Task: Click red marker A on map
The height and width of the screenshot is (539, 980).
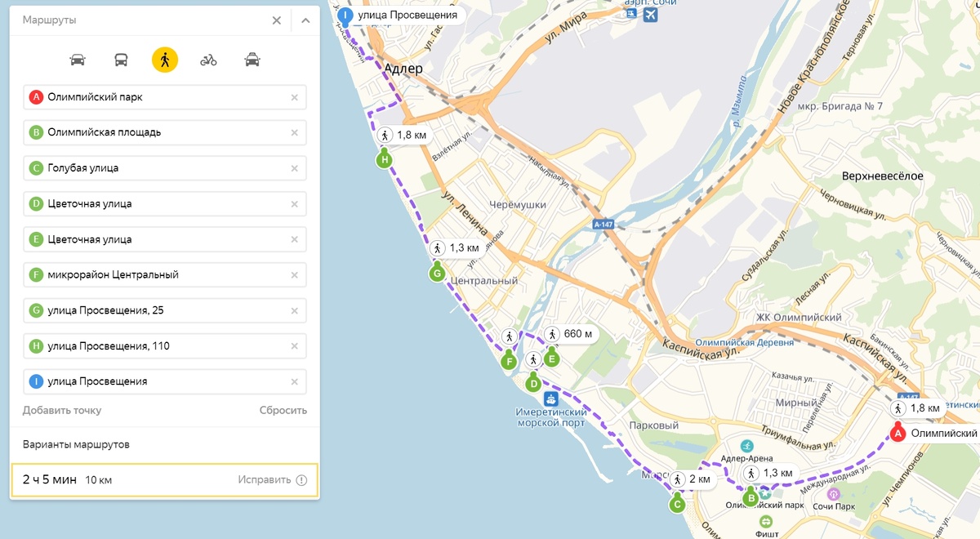Action: [898, 433]
